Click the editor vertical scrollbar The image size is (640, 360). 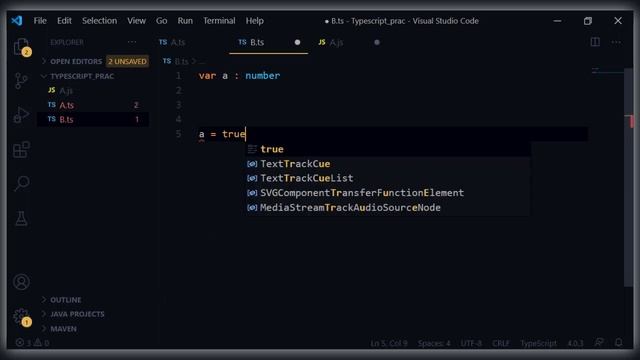pyautogui.click(x=628, y=178)
